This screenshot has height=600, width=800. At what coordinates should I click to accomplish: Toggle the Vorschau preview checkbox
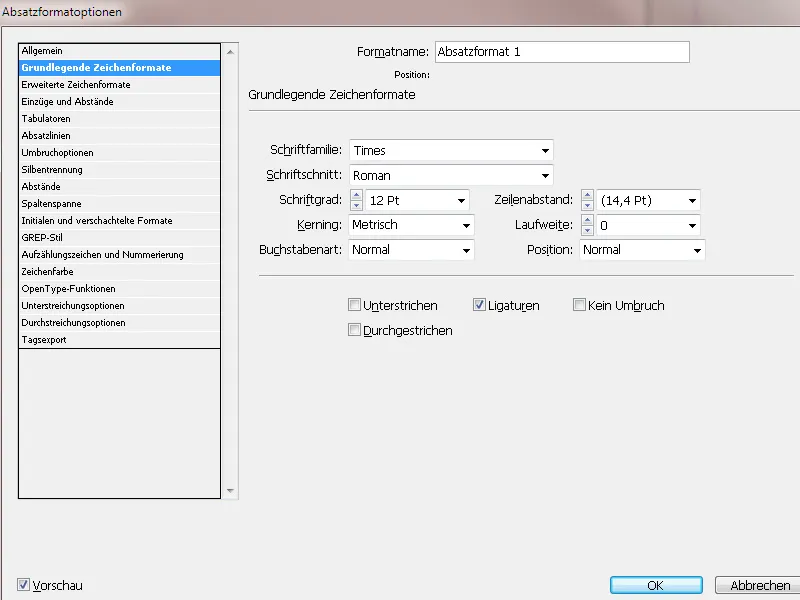pyautogui.click(x=23, y=585)
